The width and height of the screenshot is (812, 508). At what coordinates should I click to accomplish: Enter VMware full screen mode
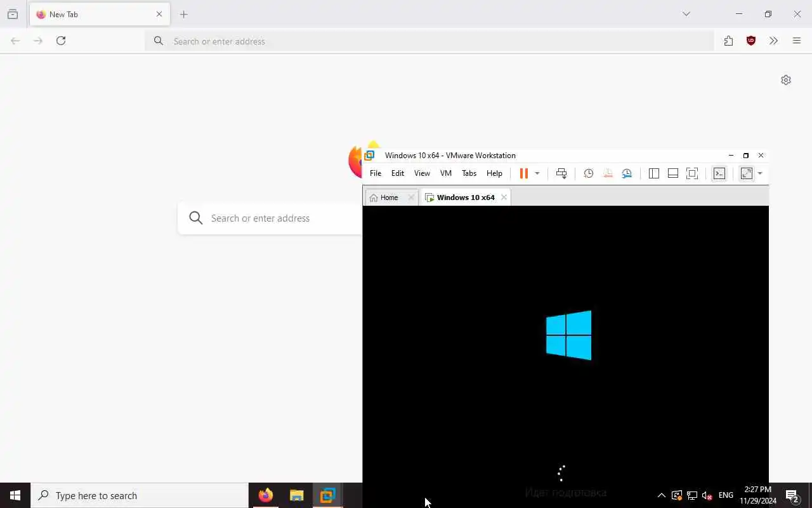(x=692, y=173)
